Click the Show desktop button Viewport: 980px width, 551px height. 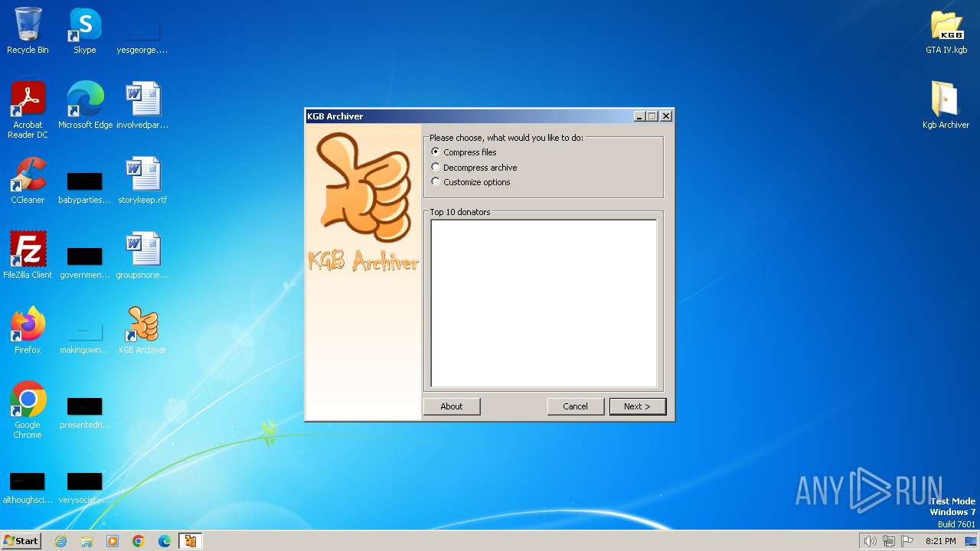[x=972, y=541]
